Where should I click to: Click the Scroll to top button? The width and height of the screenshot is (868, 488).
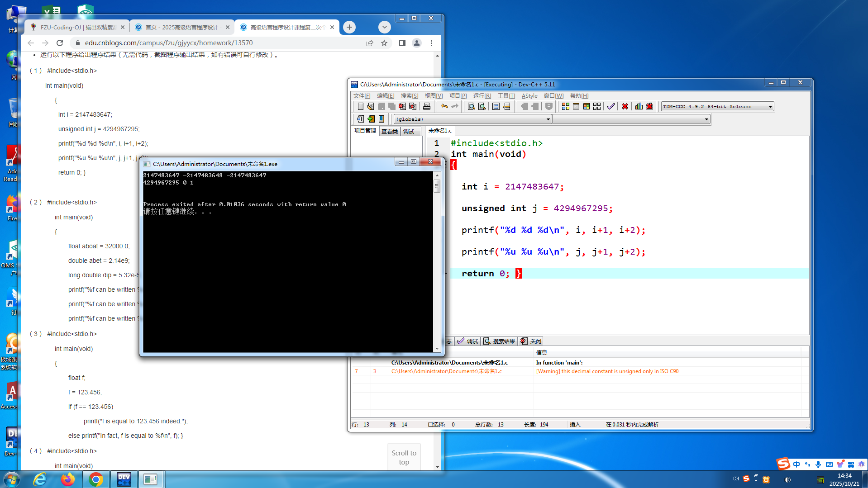point(404,457)
